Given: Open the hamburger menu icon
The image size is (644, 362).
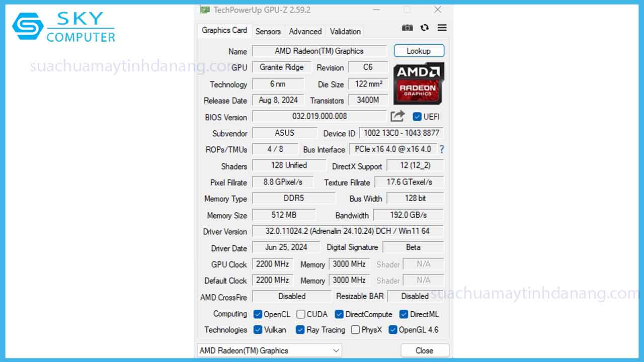Looking at the screenshot, I should [x=442, y=28].
